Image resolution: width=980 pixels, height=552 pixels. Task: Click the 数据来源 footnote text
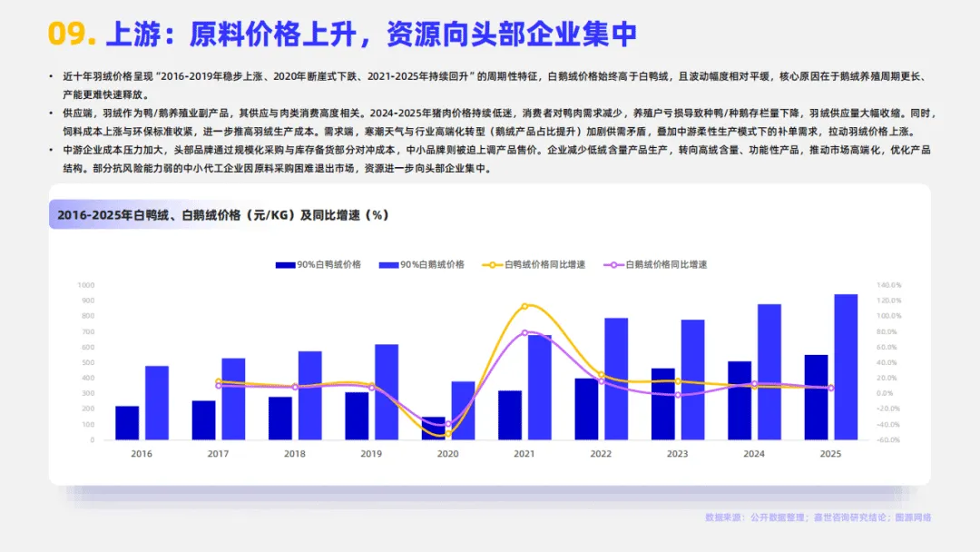[818, 517]
